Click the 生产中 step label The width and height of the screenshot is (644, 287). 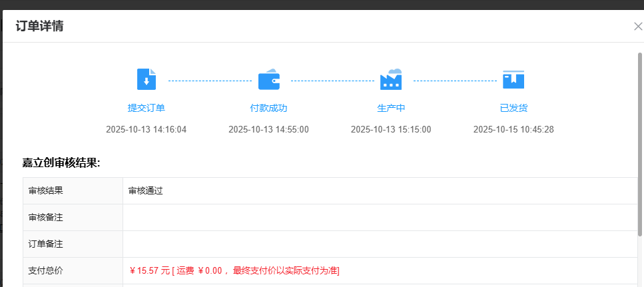pos(391,108)
